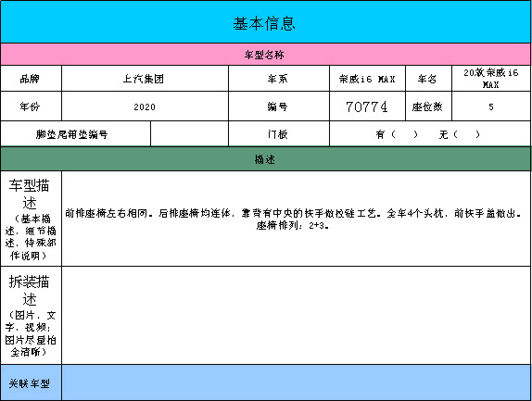The width and height of the screenshot is (532, 401).
Task: Select the 拆装描述 label cell
Action: pyautogui.click(x=31, y=315)
